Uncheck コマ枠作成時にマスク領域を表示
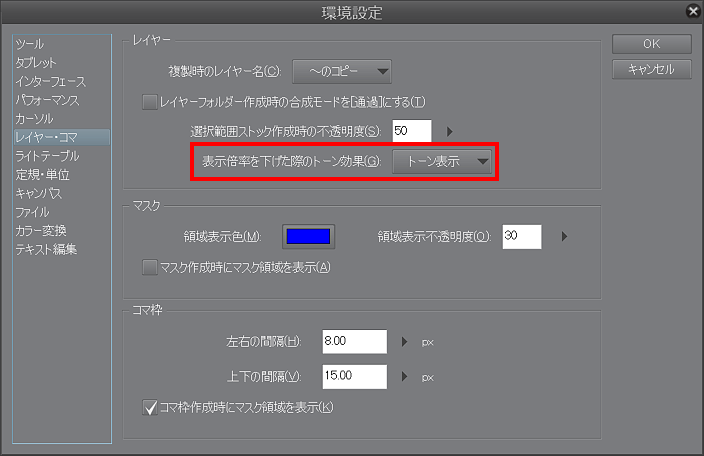704x456 pixels. tap(150, 407)
